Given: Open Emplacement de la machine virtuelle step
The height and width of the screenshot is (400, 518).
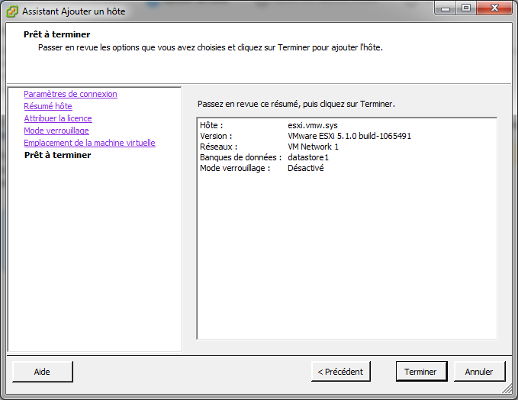Looking at the screenshot, I should pos(89,143).
